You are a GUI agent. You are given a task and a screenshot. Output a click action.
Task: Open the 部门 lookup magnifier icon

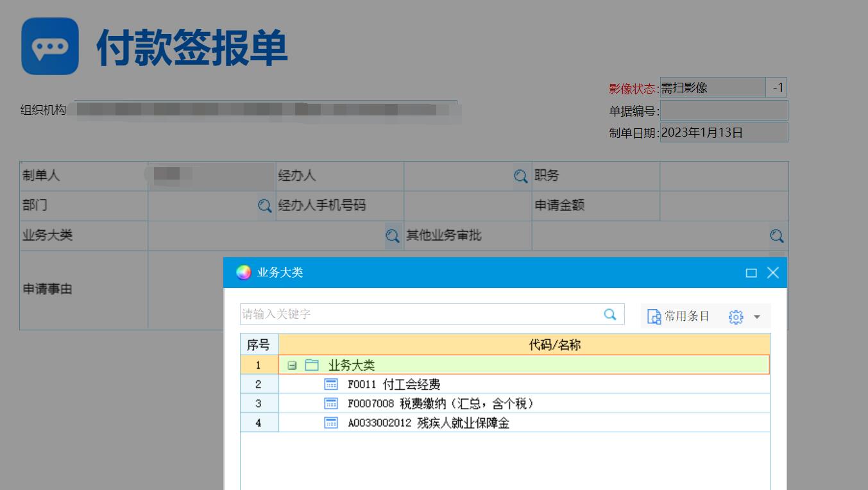coord(264,206)
